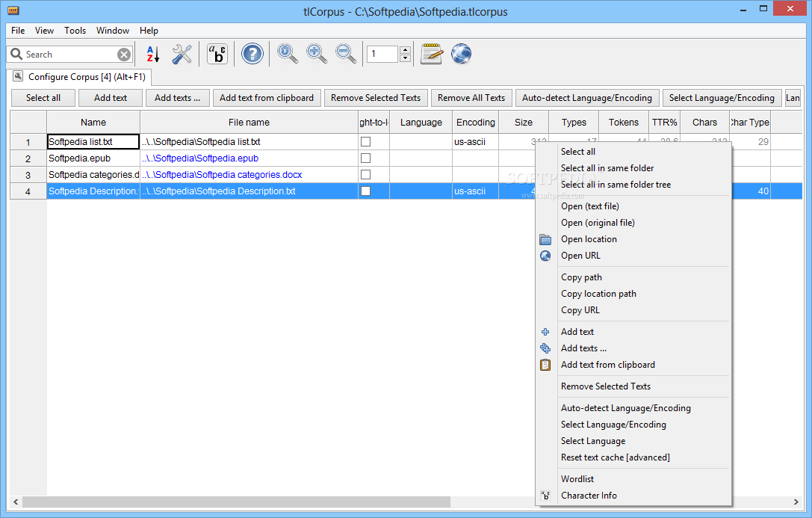Screen dimensions: 812x518
Task: Toggle right-to-left checkbox for Softpedia list.txt
Action: click(x=365, y=141)
